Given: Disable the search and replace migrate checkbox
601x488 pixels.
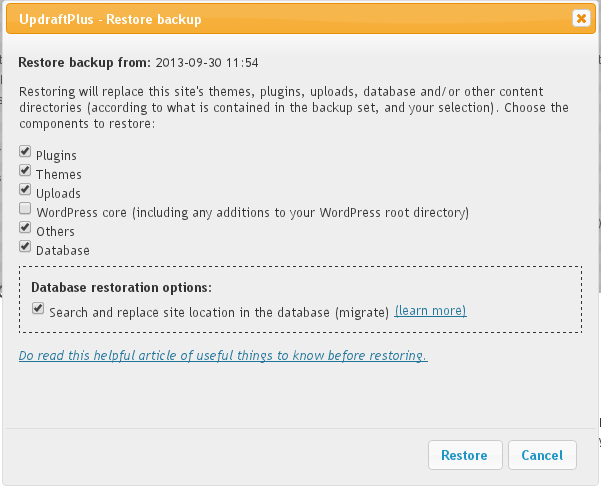Looking at the screenshot, I should coord(38,310).
